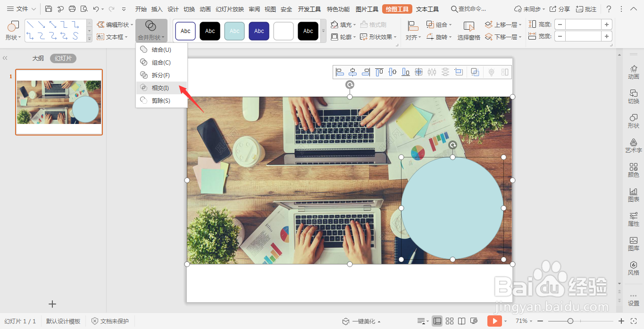Screen dimensions: 644x329
Task: Choose 相交(I) intersect option
Action: click(x=161, y=88)
